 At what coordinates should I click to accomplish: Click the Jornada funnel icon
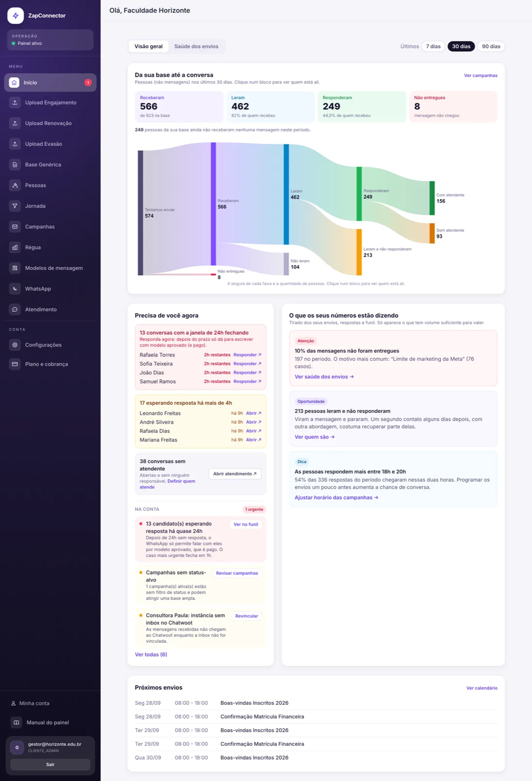pos(15,206)
